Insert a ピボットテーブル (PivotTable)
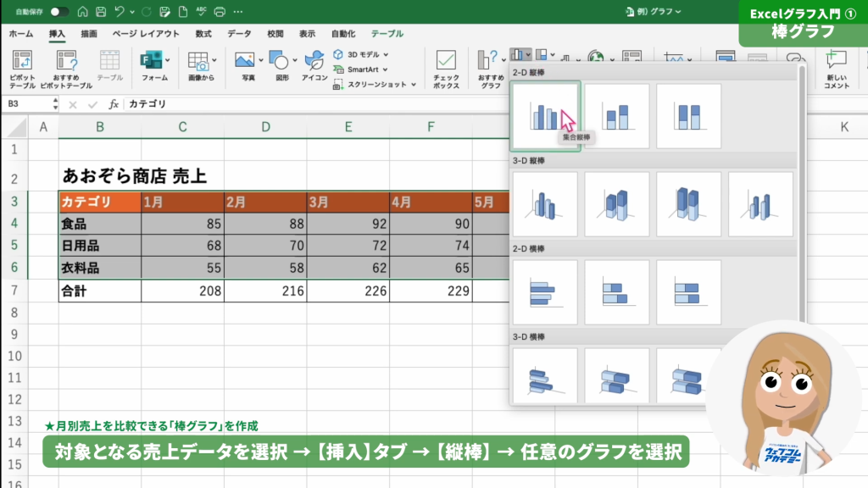 (22, 69)
